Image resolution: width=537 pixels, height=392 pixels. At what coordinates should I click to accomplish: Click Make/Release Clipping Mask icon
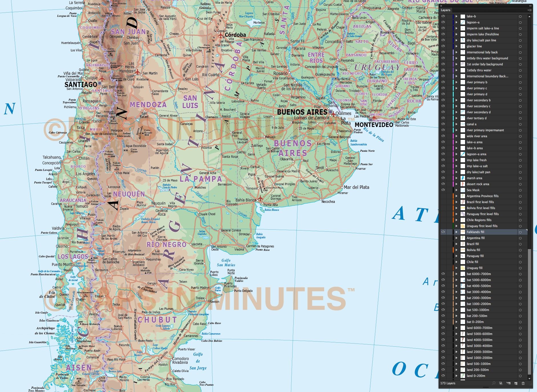pyautogui.click(x=501, y=383)
